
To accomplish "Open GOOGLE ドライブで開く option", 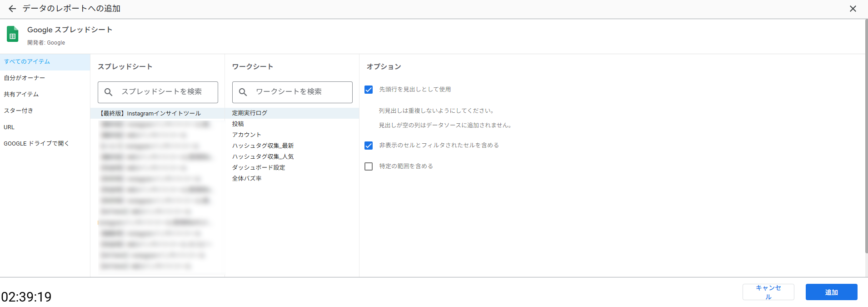I will point(45,144).
